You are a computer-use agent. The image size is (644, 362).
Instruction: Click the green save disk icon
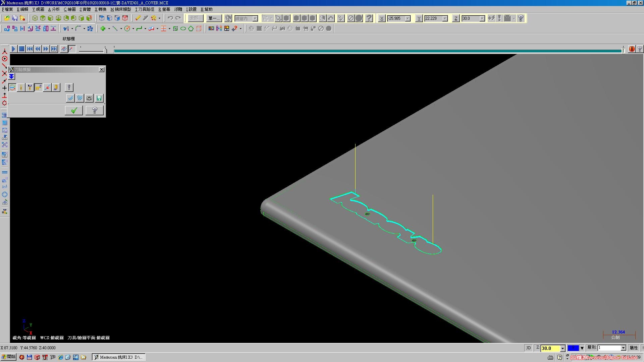(x=99, y=98)
